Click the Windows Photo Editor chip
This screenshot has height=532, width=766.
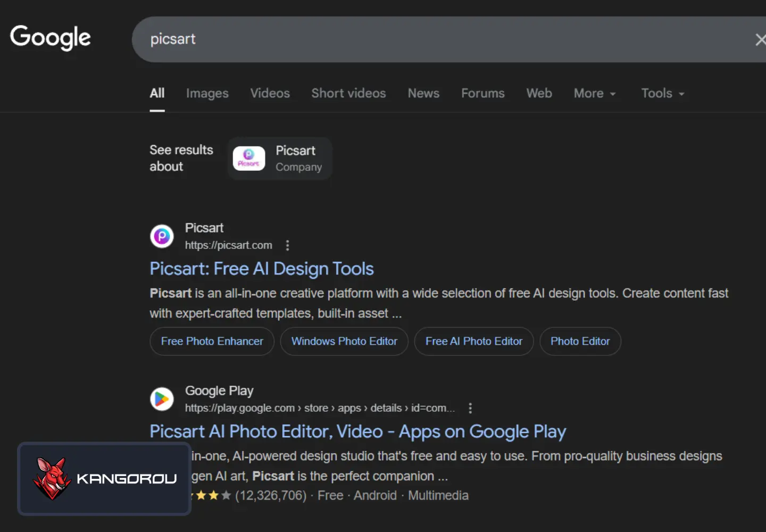[344, 342]
